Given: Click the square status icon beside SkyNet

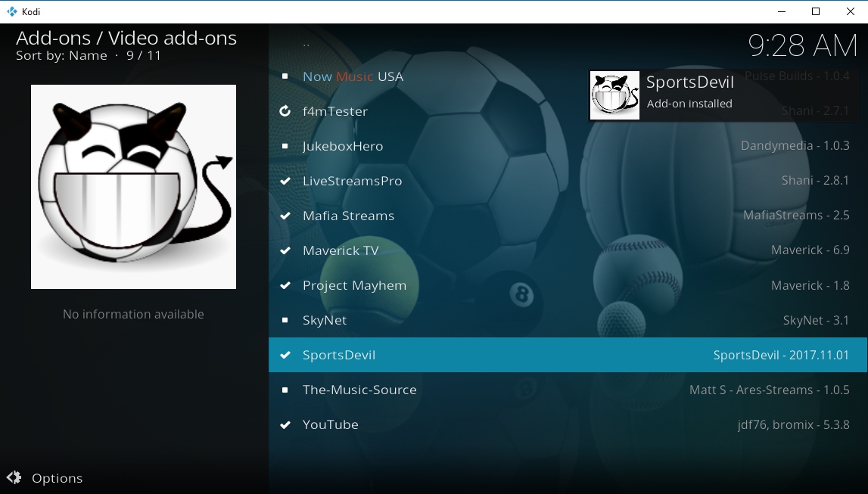Looking at the screenshot, I should pyautogui.click(x=285, y=320).
